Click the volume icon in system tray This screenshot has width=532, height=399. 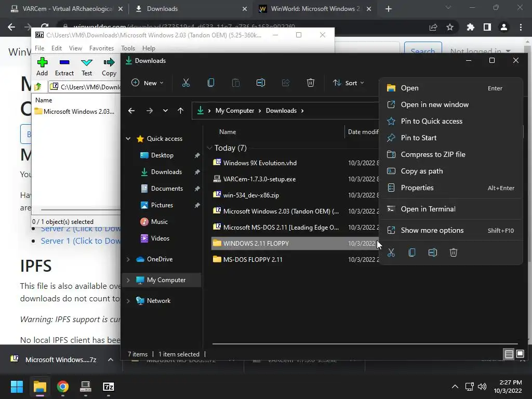(482, 387)
